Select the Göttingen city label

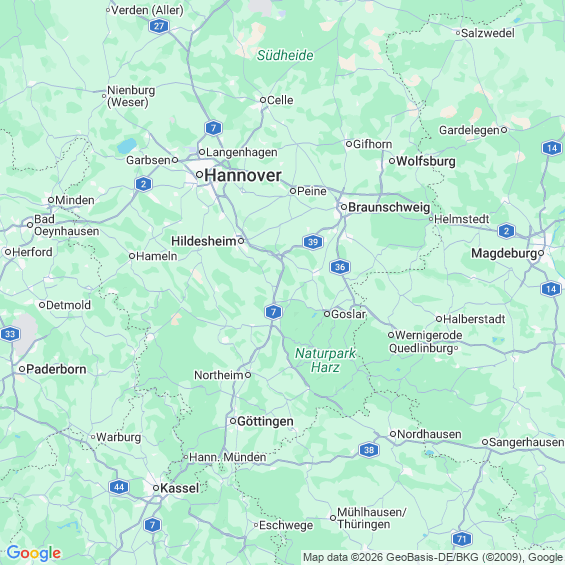[265, 421]
